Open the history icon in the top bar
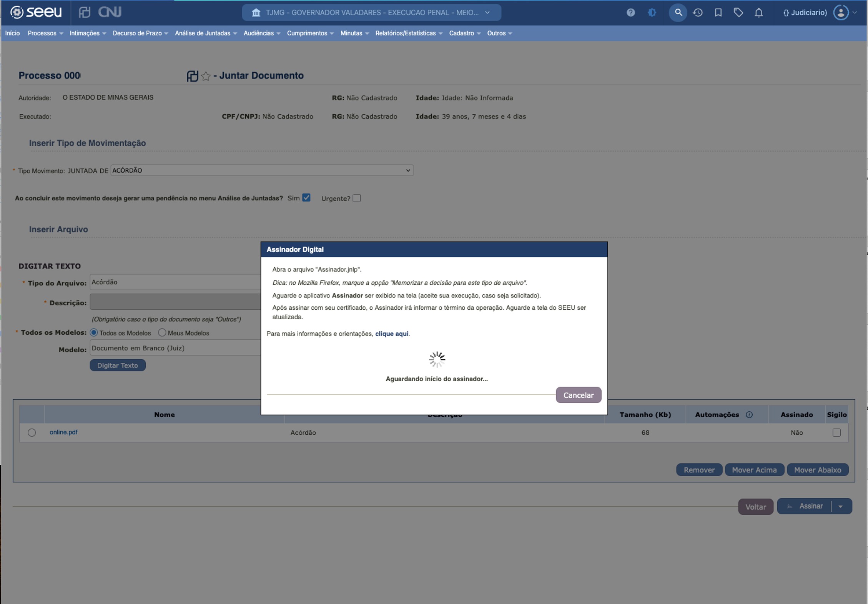 [698, 12]
